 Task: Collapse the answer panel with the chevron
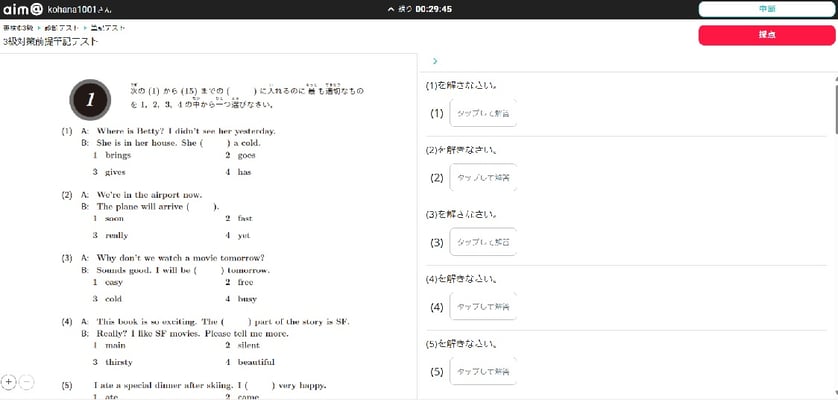click(x=435, y=61)
